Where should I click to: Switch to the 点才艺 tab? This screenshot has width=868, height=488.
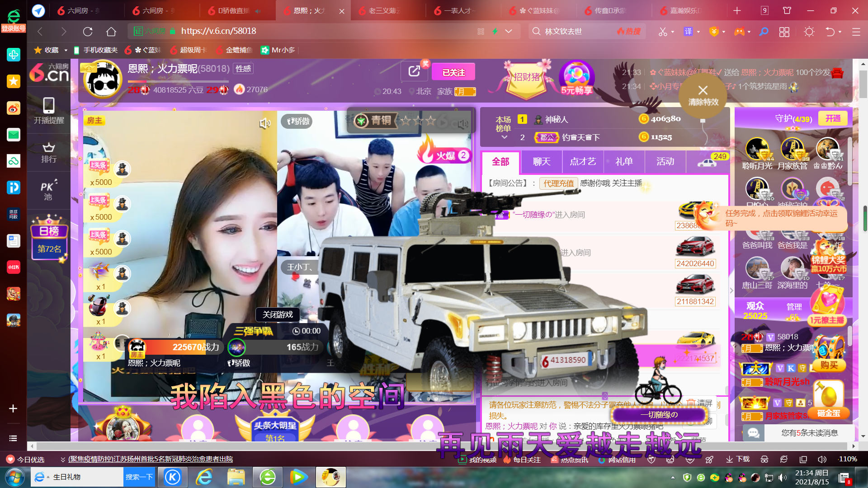pos(583,162)
